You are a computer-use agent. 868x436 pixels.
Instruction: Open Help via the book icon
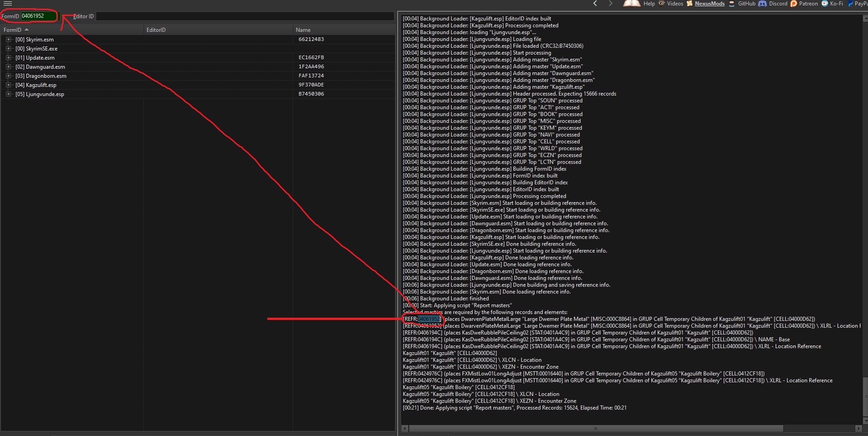pyautogui.click(x=639, y=3)
